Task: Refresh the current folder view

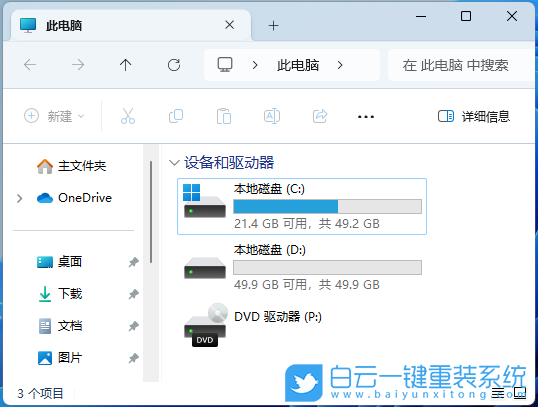Action: pos(174,65)
